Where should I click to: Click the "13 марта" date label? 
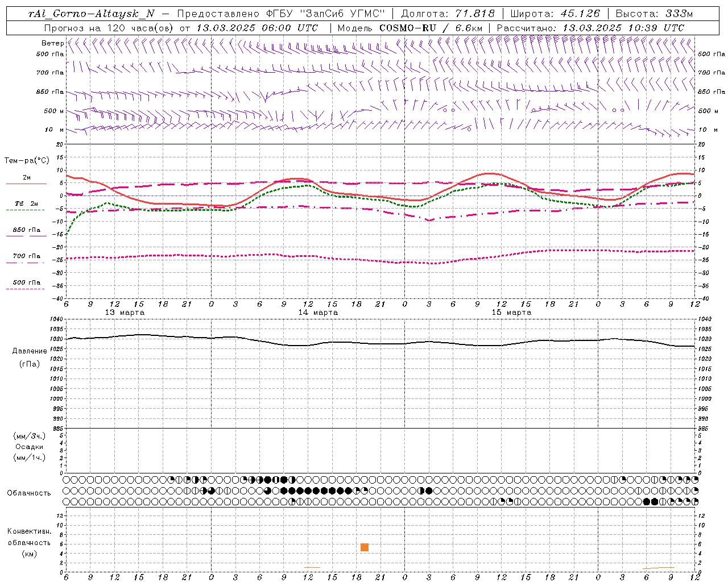[x=125, y=313]
